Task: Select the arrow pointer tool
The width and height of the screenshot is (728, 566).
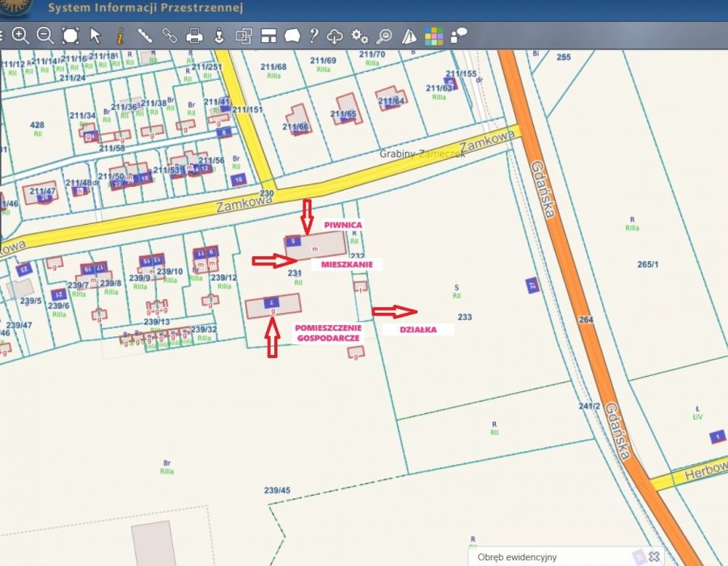Action: click(x=95, y=35)
